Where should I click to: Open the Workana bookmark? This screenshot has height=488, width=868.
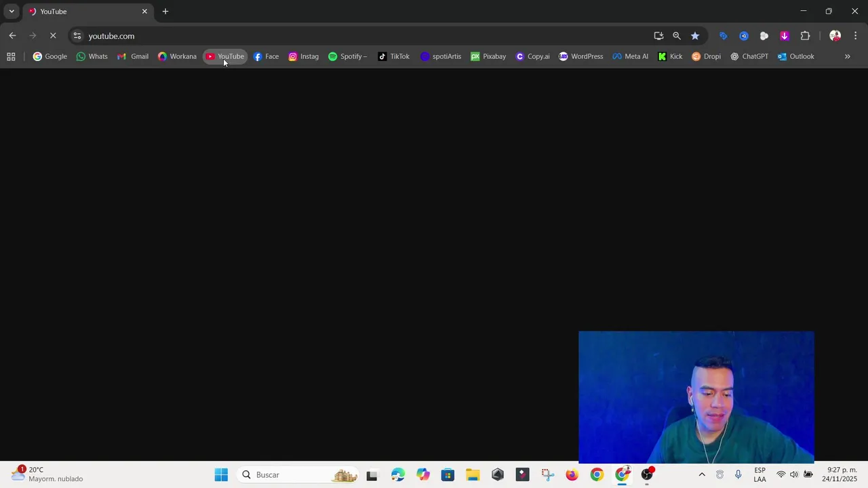[x=177, y=56]
